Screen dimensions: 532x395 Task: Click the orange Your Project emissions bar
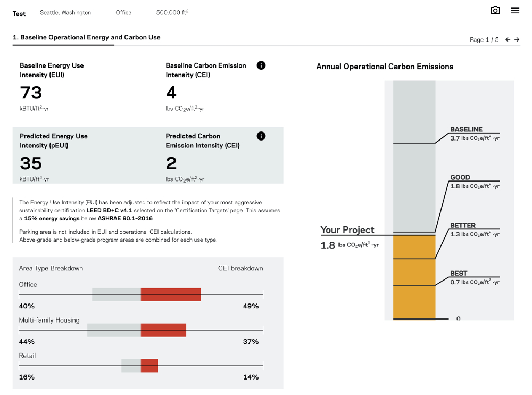414,277
